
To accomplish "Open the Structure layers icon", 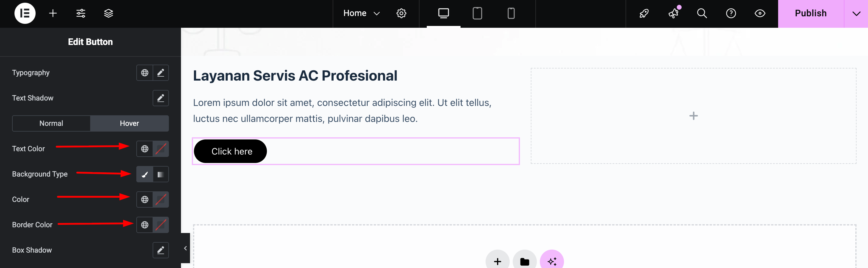I will 109,14.
